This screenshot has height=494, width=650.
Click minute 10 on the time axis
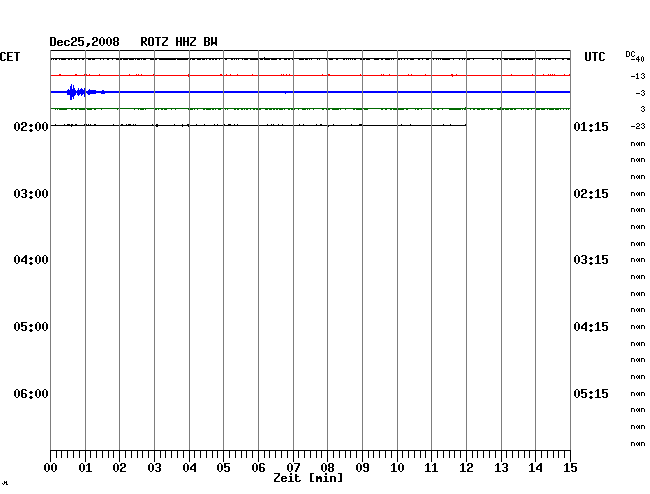point(397,468)
